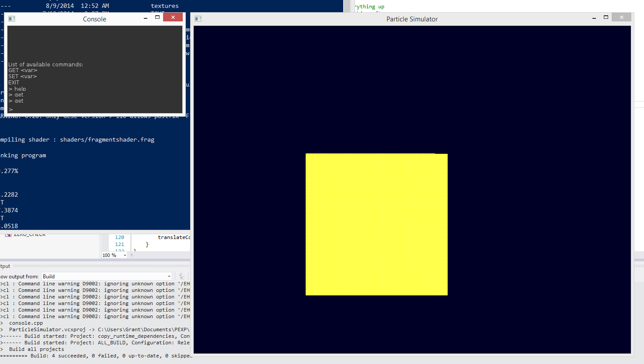
Task: Click code line number 121 in the editor
Action: pyautogui.click(x=119, y=244)
